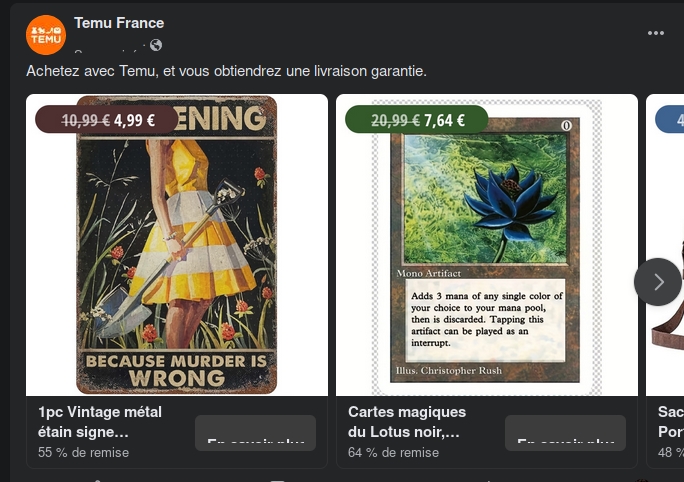Open the '1pc Vintage métal étain signe' title
684x482 pixels.
click(100, 422)
